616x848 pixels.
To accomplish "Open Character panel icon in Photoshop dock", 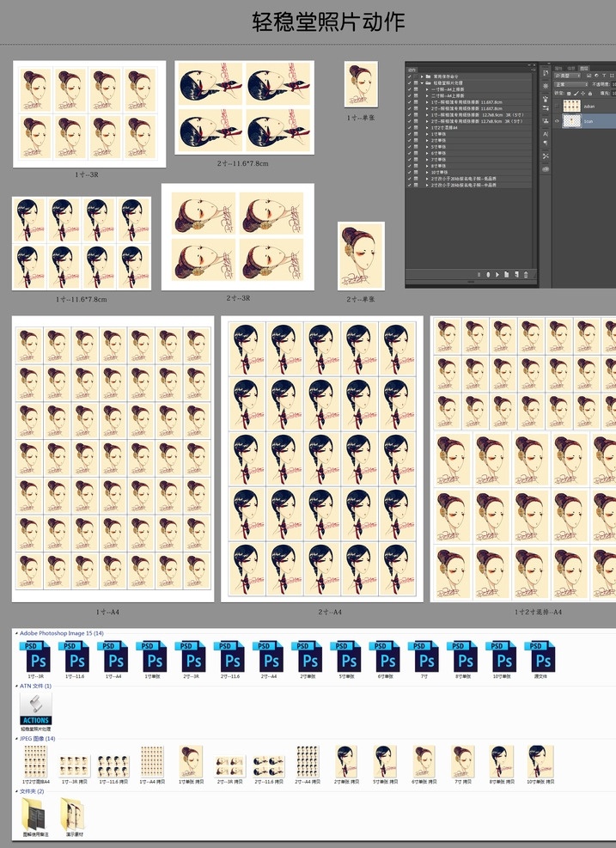I will point(546,134).
